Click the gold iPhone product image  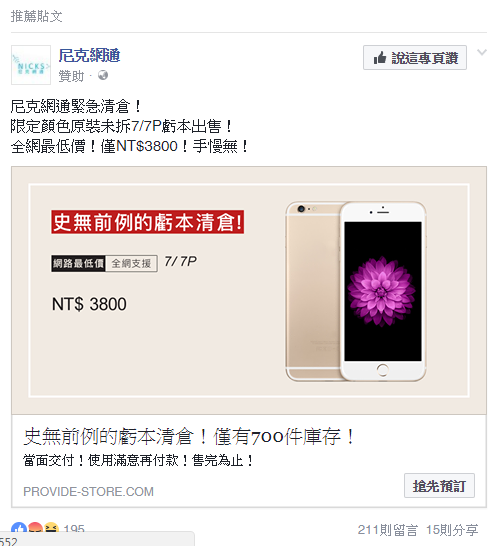(356, 291)
